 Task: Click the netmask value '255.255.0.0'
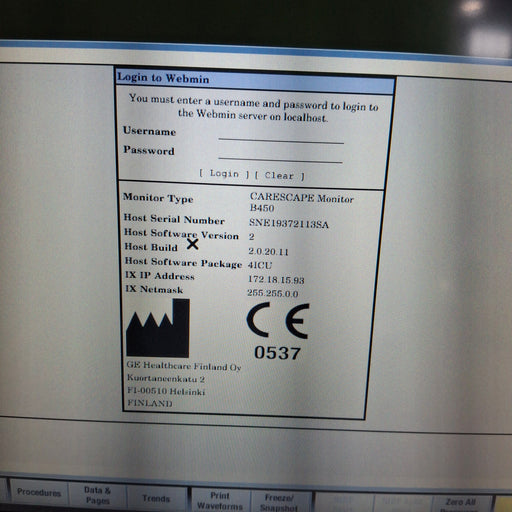coord(273,293)
